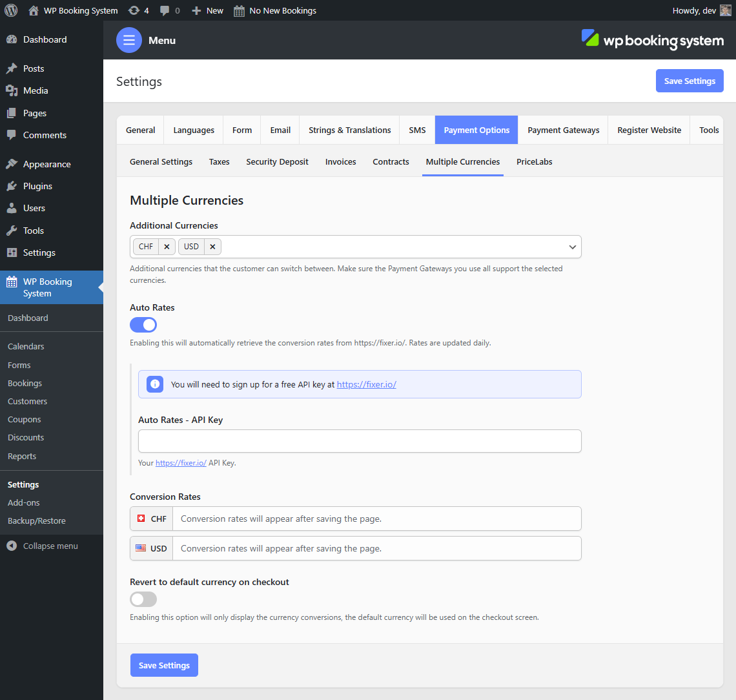
Task: Open the Payment Options tab
Action: click(476, 130)
